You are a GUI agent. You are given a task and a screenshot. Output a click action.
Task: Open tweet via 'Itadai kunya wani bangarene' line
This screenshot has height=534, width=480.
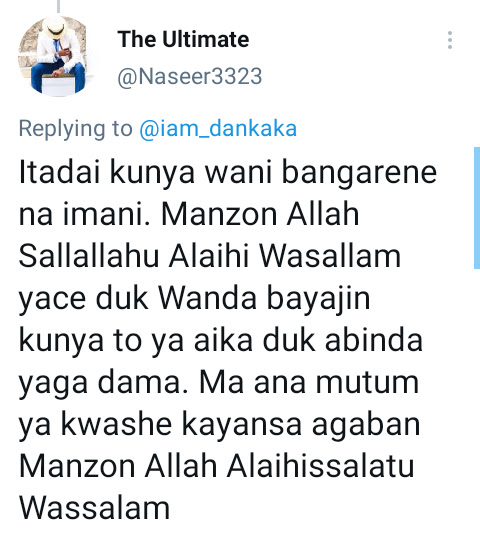[x=228, y=174]
